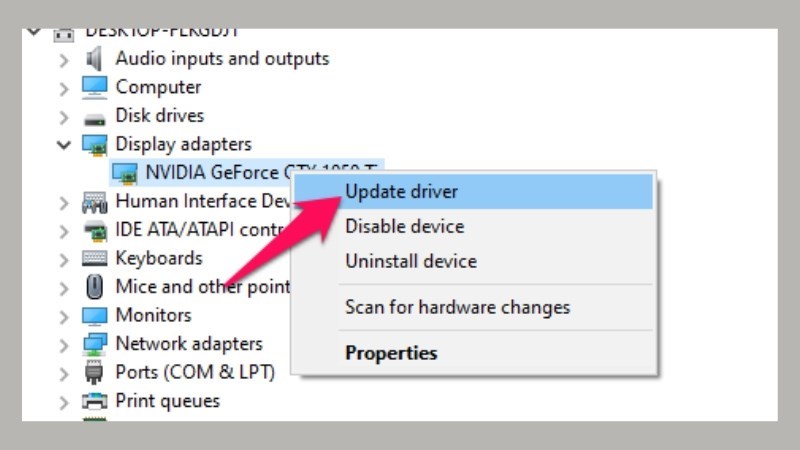Click the Keyboards category icon
The width and height of the screenshot is (800, 450).
[94, 259]
